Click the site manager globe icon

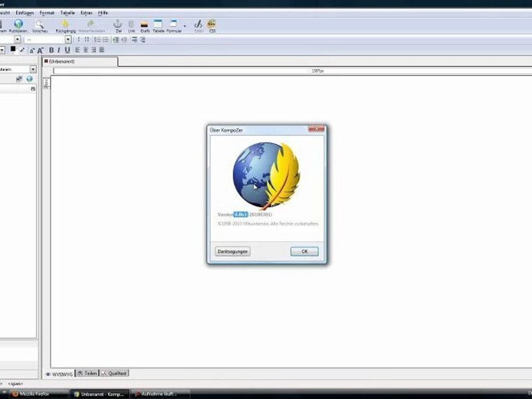click(x=29, y=79)
